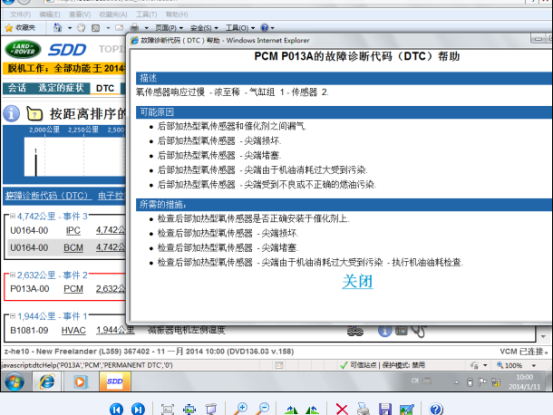The image size is (553, 415).
Task: Click the Windows Start button
Action: [x=14, y=382]
